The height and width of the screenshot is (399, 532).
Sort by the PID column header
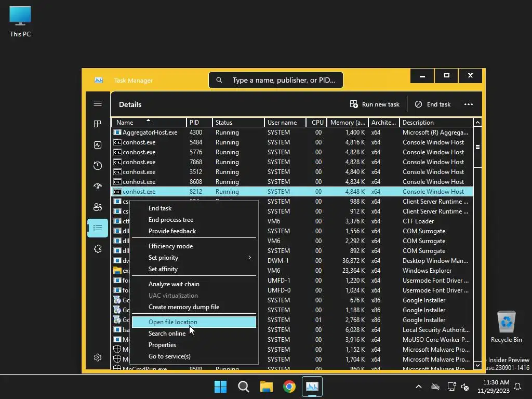pyautogui.click(x=199, y=123)
